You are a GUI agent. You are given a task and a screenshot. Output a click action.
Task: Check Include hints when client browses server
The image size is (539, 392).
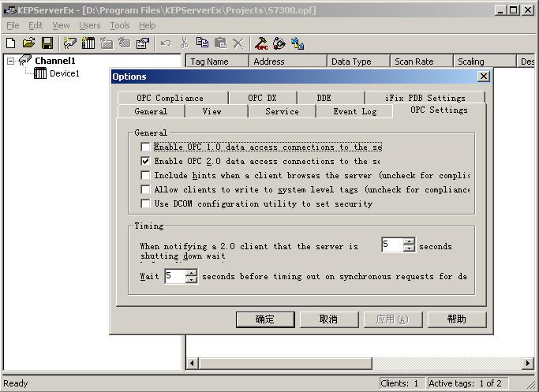tap(145, 175)
